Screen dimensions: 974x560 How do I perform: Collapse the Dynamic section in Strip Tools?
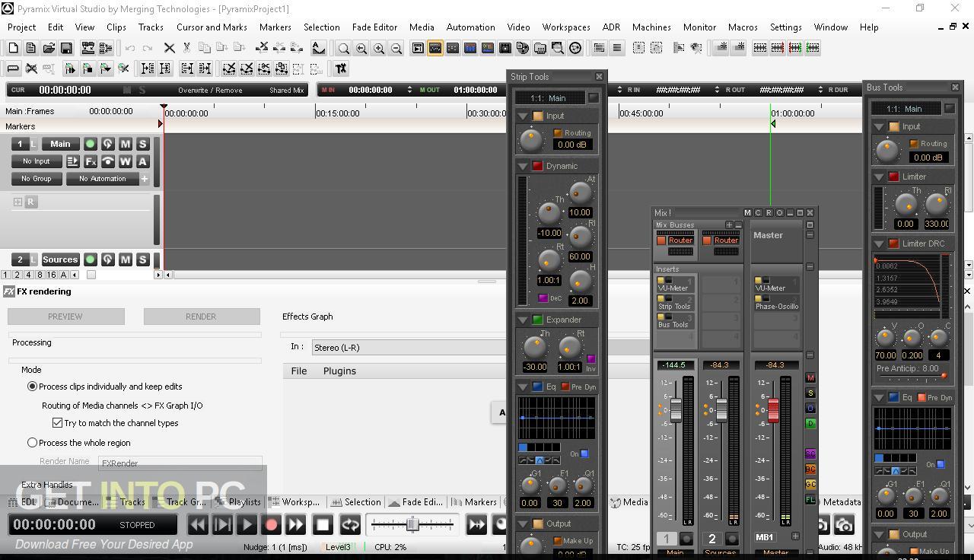tap(523, 166)
